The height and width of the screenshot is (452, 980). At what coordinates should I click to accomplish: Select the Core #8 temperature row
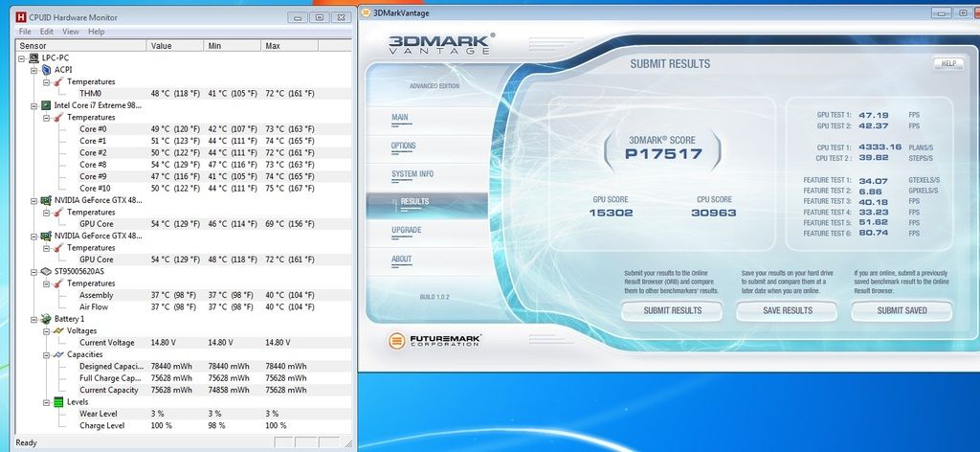coord(184,165)
